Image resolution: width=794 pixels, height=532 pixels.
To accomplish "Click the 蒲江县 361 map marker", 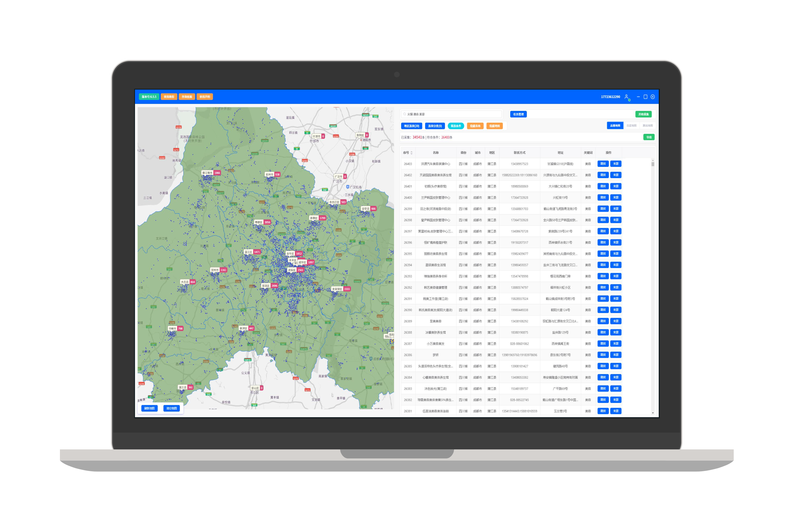I will pos(186,387).
